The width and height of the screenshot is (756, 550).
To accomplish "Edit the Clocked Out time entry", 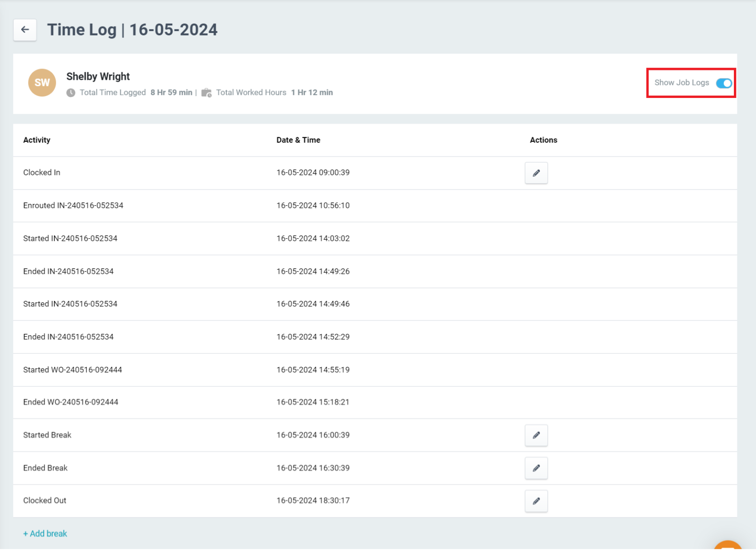I will click(536, 501).
